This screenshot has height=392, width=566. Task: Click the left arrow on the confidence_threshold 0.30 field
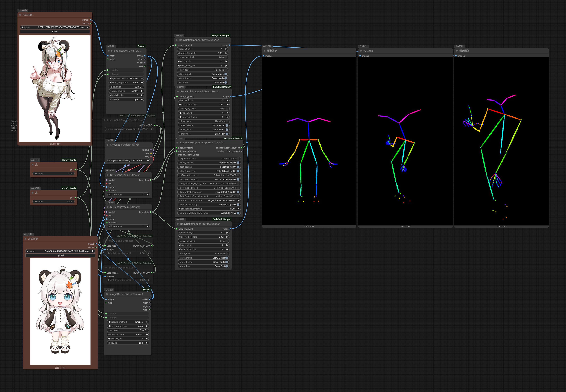179,209
